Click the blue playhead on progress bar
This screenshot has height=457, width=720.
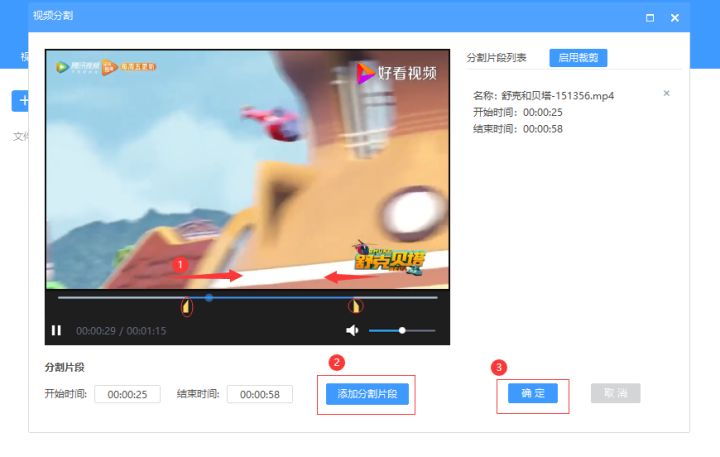[209, 298]
